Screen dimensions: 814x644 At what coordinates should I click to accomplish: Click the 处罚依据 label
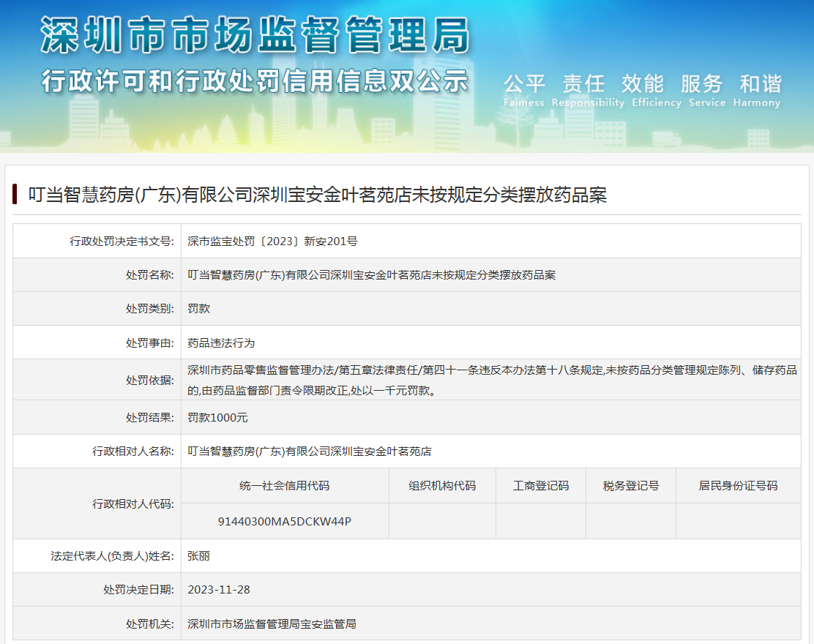pos(150,381)
